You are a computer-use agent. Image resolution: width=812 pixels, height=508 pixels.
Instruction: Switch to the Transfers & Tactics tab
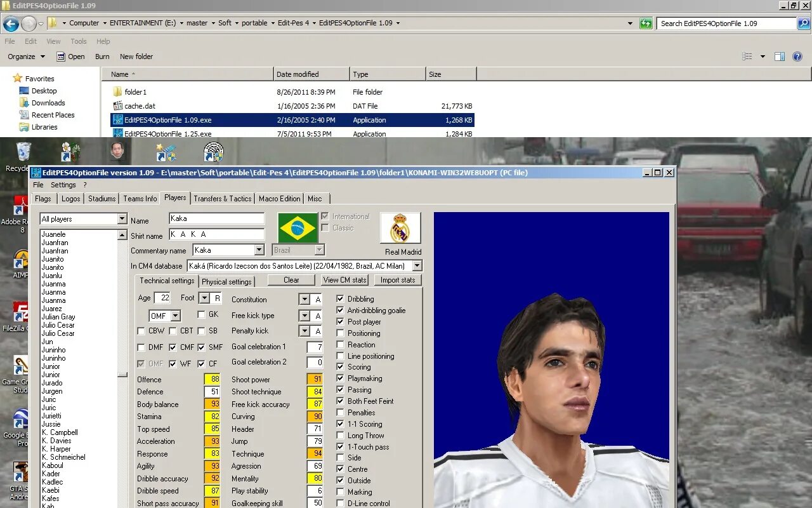pos(223,199)
